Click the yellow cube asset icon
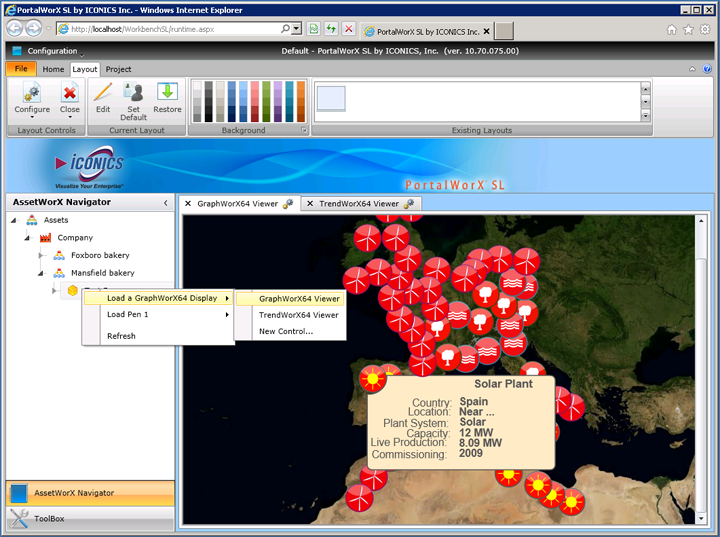 72,290
